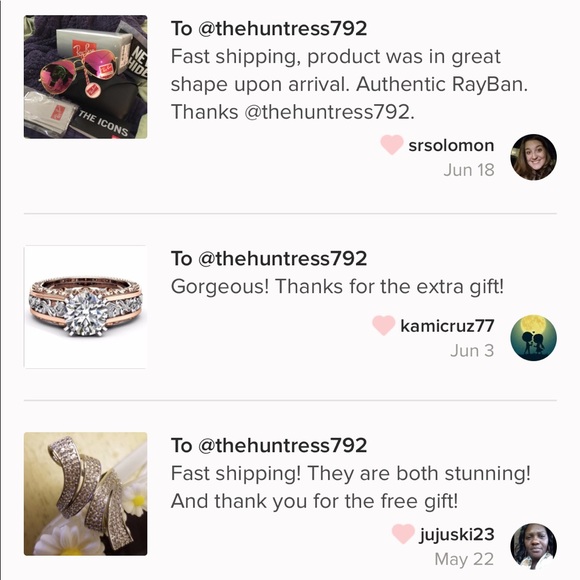Tap the 'Gorgeous! Thanks for the extra gift!' comment
580x580 pixels.
337,287
